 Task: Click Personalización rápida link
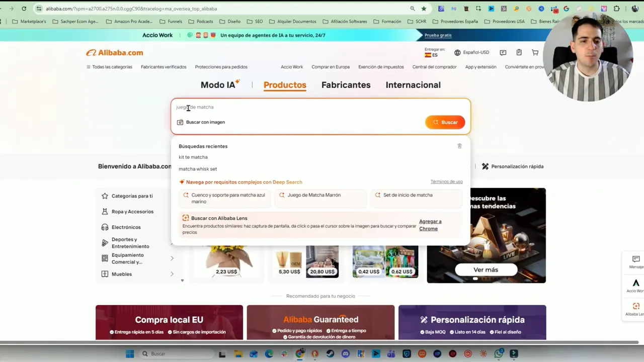513,166
